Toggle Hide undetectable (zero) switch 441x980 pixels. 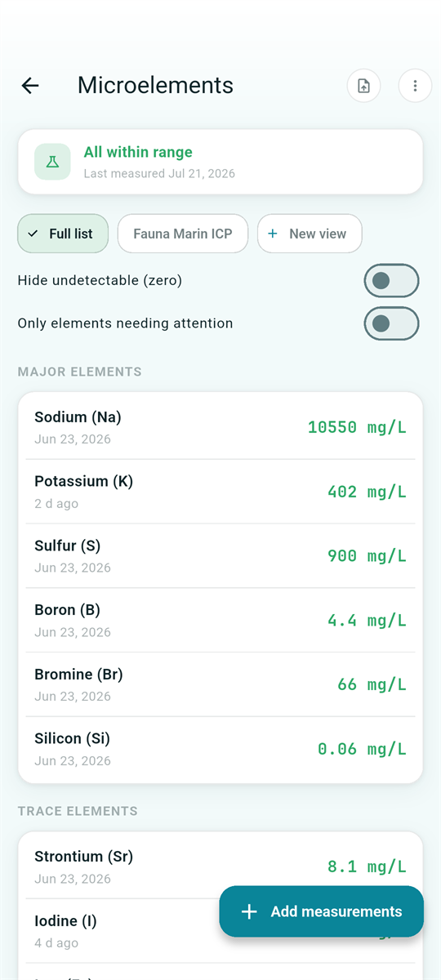pos(391,281)
